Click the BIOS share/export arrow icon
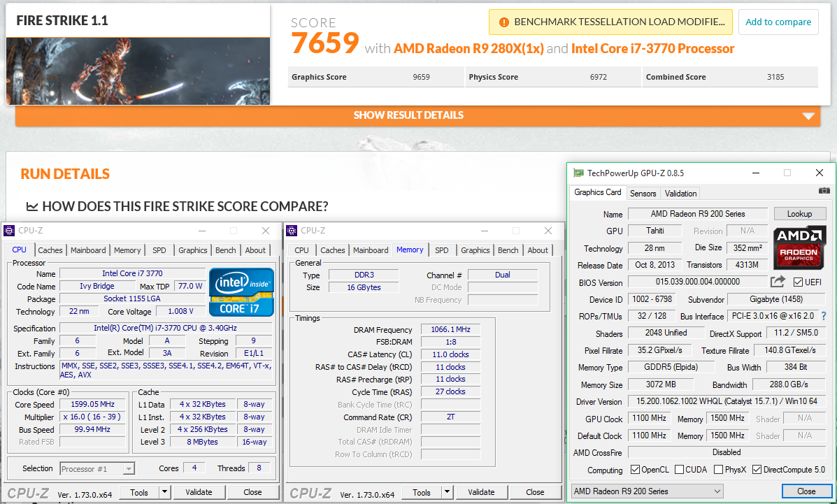837x504 pixels. (x=778, y=282)
